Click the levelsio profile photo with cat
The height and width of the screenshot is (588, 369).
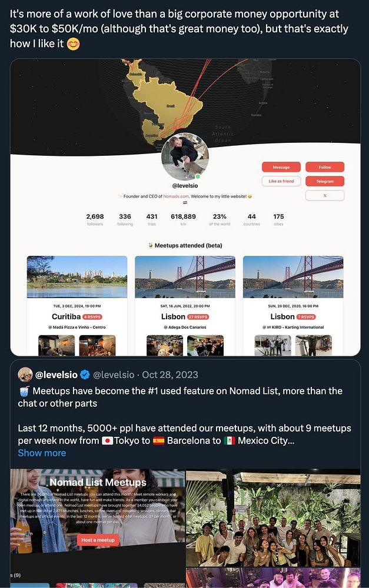click(185, 156)
